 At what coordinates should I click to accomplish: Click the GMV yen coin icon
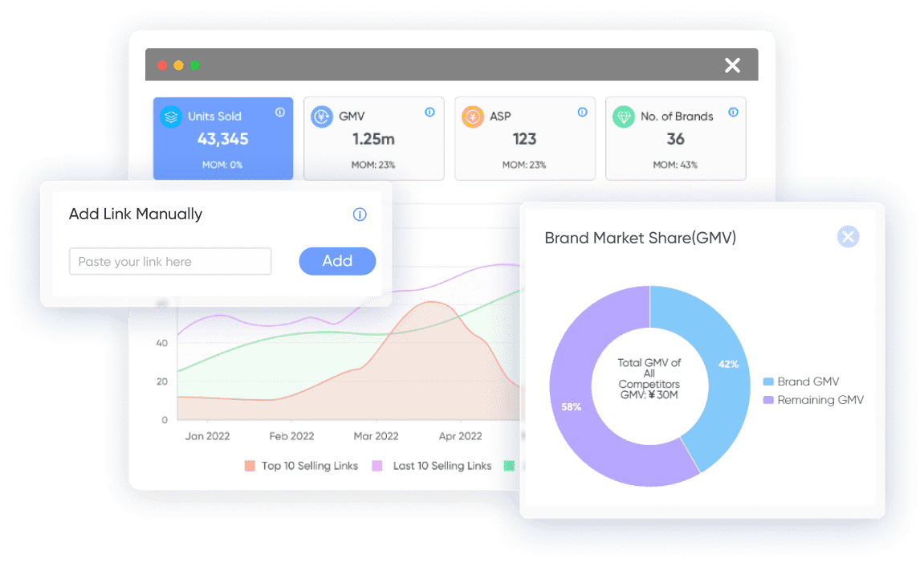[x=323, y=116]
